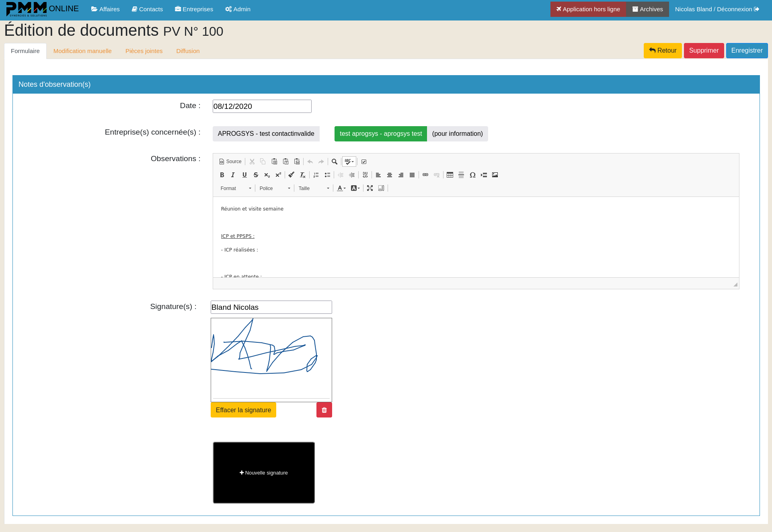Switch to the Diffusion tab

coord(188,51)
